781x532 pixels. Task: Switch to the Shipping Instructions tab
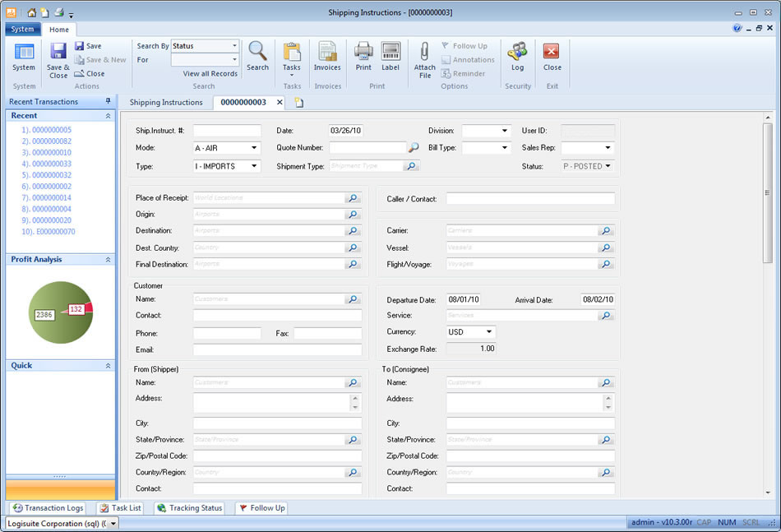pos(166,103)
